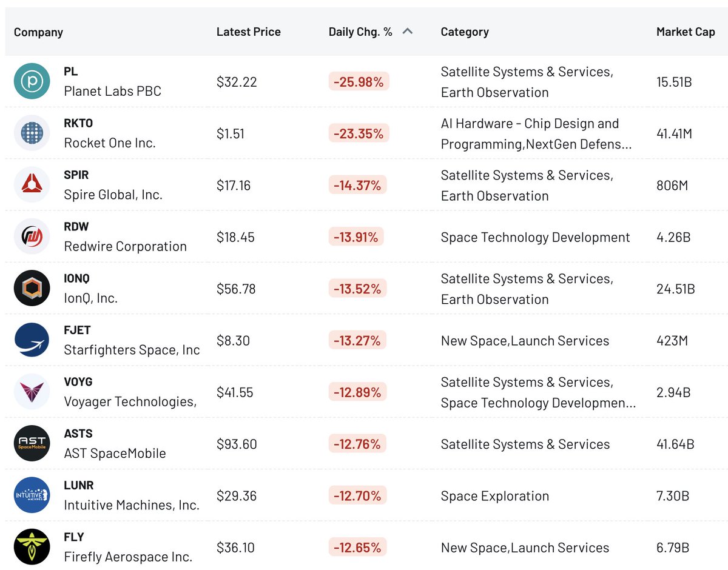This screenshot has width=728, height=570.
Task: Sort table by Market Cap header
Action: pyautogui.click(x=686, y=32)
